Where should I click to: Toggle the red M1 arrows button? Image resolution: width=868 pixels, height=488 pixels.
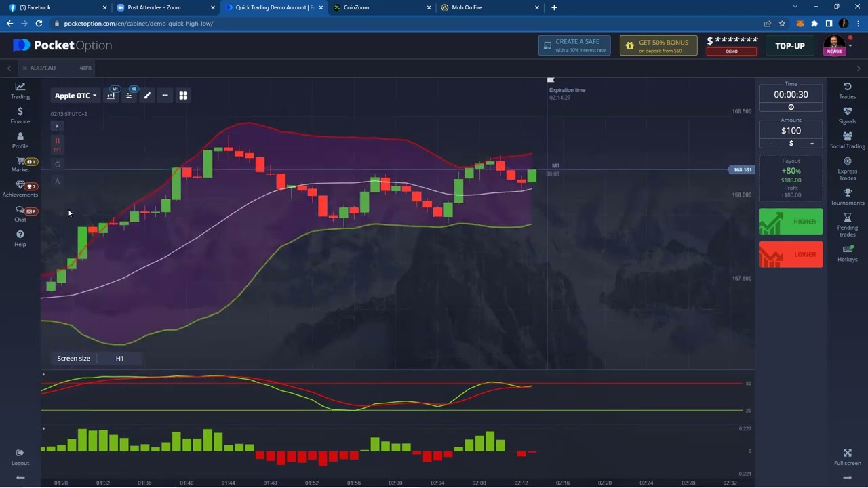click(58, 145)
